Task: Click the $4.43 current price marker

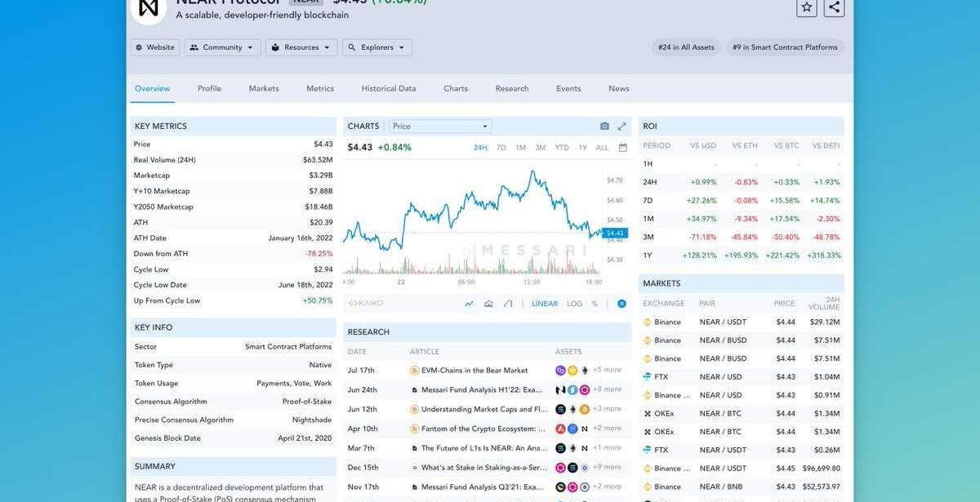Action: (615, 233)
